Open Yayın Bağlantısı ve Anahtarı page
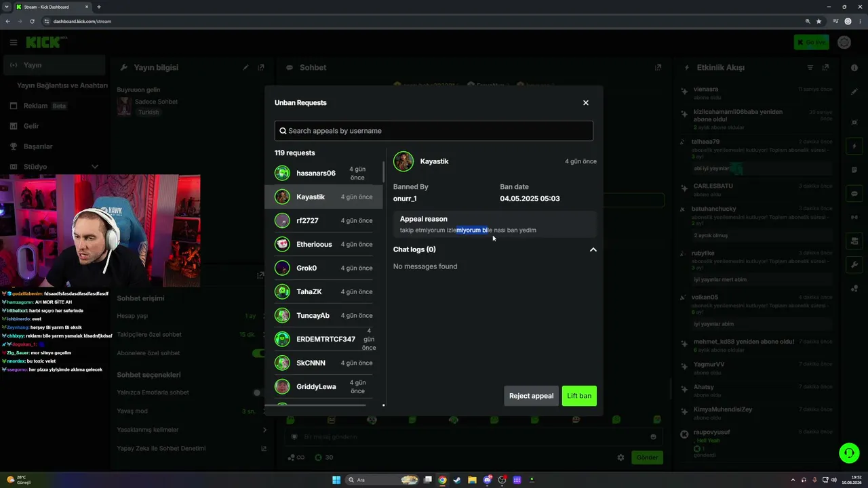Screen dimensions: 868x488 tap(62, 85)
